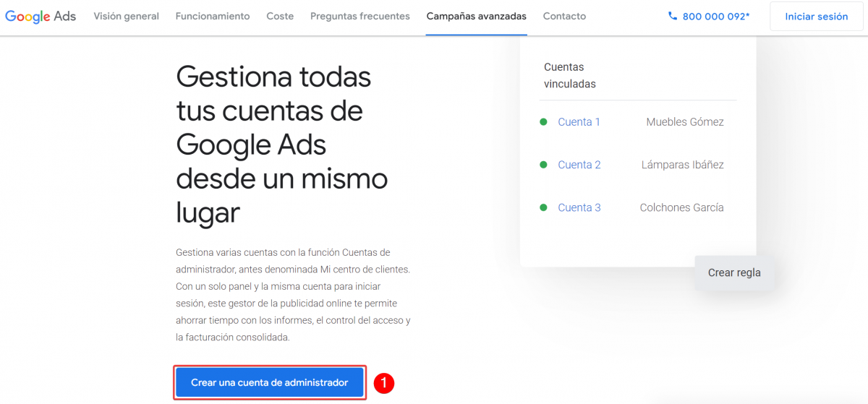Select the Colchones García account name
This screenshot has height=404, width=868.
pos(682,207)
